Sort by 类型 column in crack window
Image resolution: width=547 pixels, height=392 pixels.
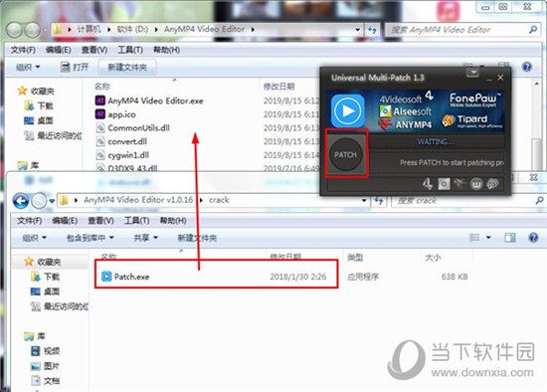pos(355,258)
